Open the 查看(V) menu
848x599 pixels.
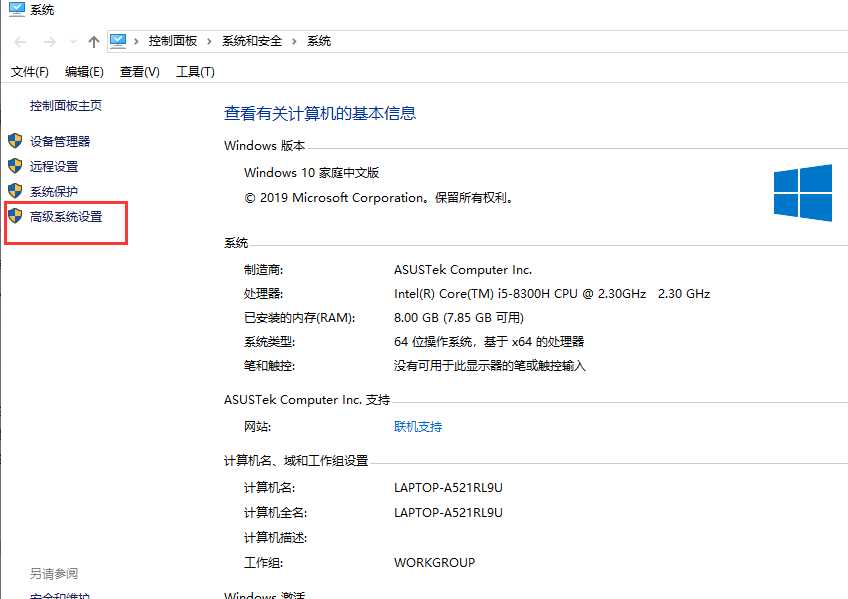pyautogui.click(x=140, y=72)
